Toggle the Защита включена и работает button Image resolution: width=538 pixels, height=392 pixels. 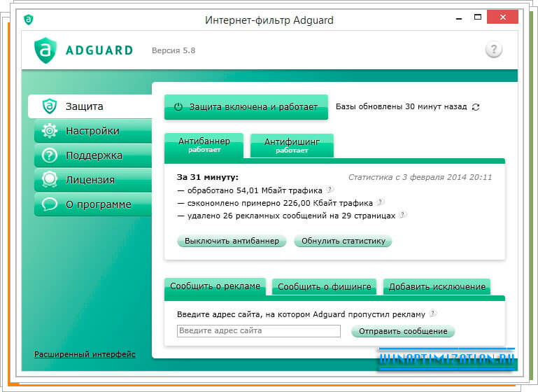[x=246, y=107]
